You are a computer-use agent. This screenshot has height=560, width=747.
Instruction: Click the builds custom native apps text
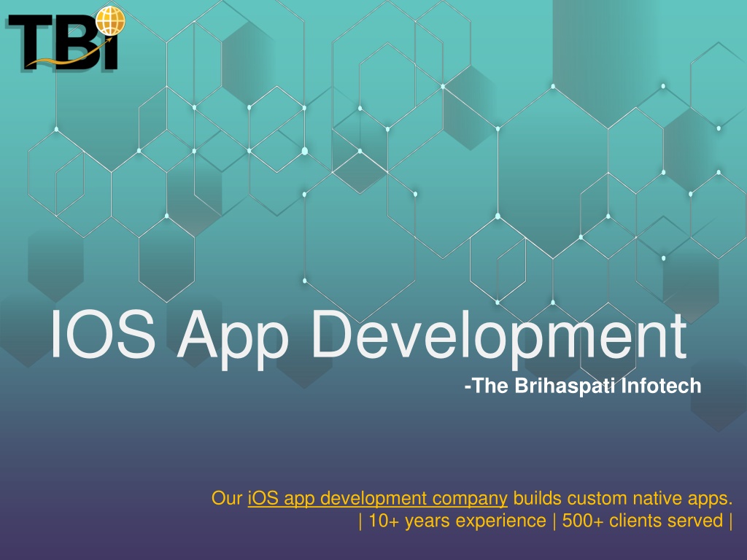623,499
